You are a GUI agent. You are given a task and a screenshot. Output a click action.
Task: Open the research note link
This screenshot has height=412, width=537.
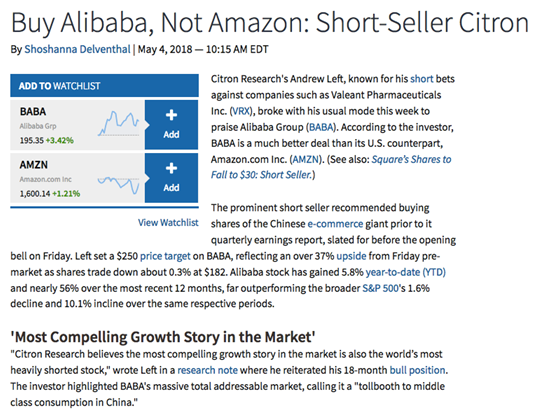pos(208,370)
